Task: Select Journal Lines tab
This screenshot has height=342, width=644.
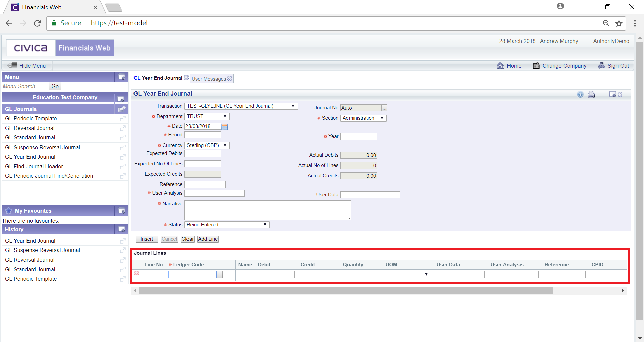Action: coord(150,253)
